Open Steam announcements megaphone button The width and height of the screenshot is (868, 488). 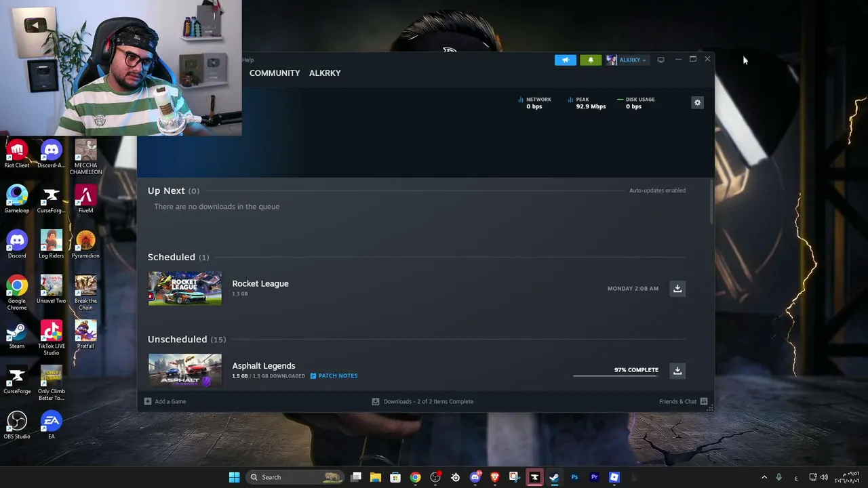(565, 60)
